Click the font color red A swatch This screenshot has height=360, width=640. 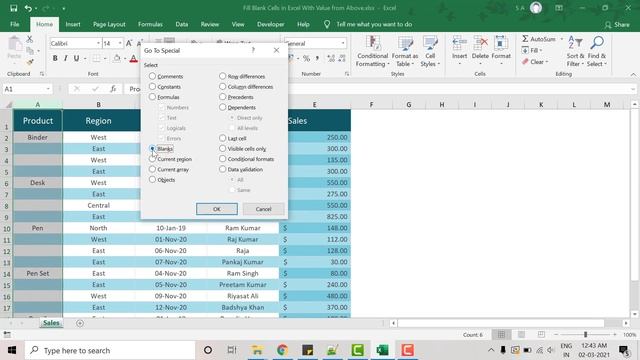tap(133, 59)
